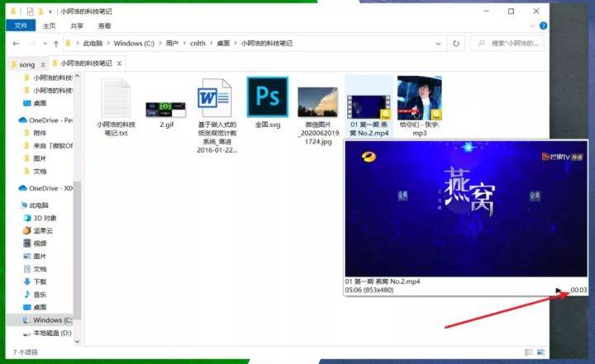Select 此电脑 in the navigation pane
The width and height of the screenshot is (595, 364).
click(35, 206)
